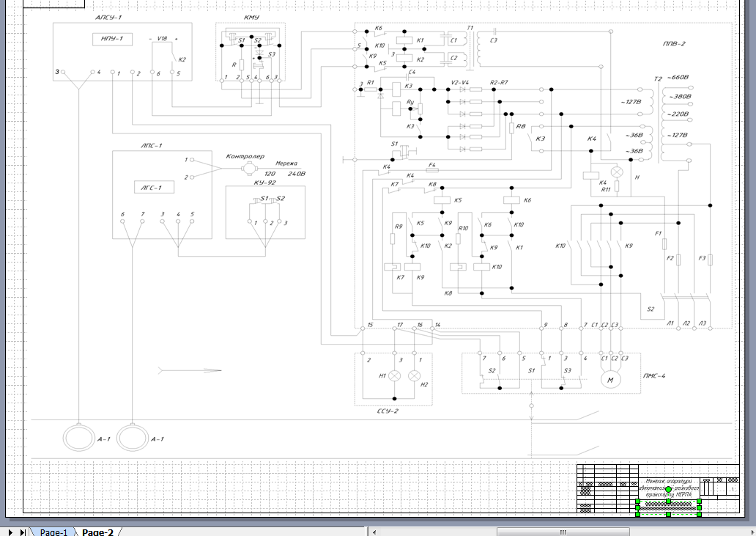Jump to the last page tab arrow
The height and width of the screenshot is (536, 756).
pos(22,532)
